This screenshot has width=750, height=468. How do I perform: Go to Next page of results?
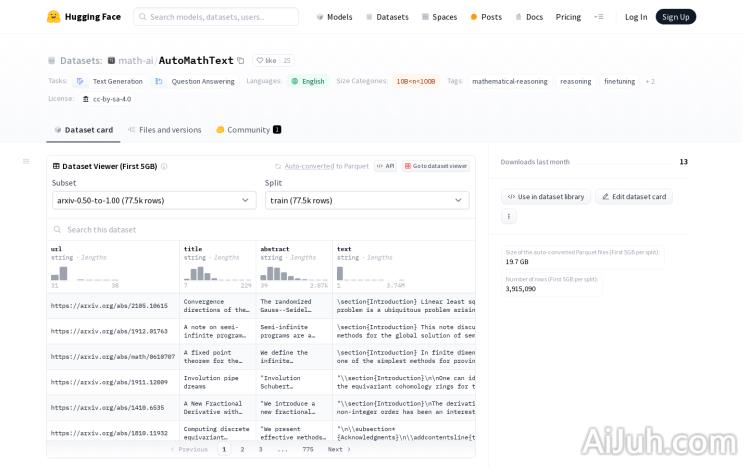pyautogui.click(x=339, y=449)
